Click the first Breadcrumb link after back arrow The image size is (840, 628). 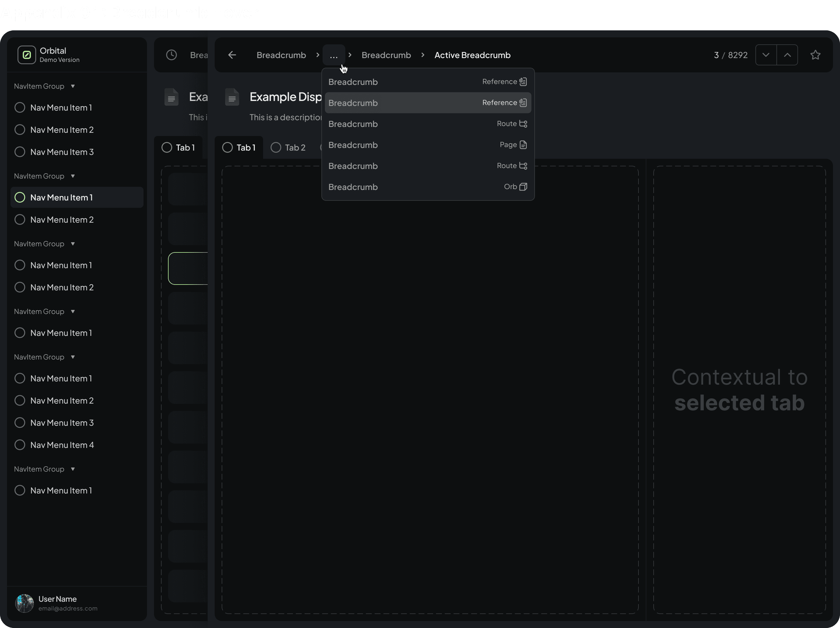click(x=281, y=55)
